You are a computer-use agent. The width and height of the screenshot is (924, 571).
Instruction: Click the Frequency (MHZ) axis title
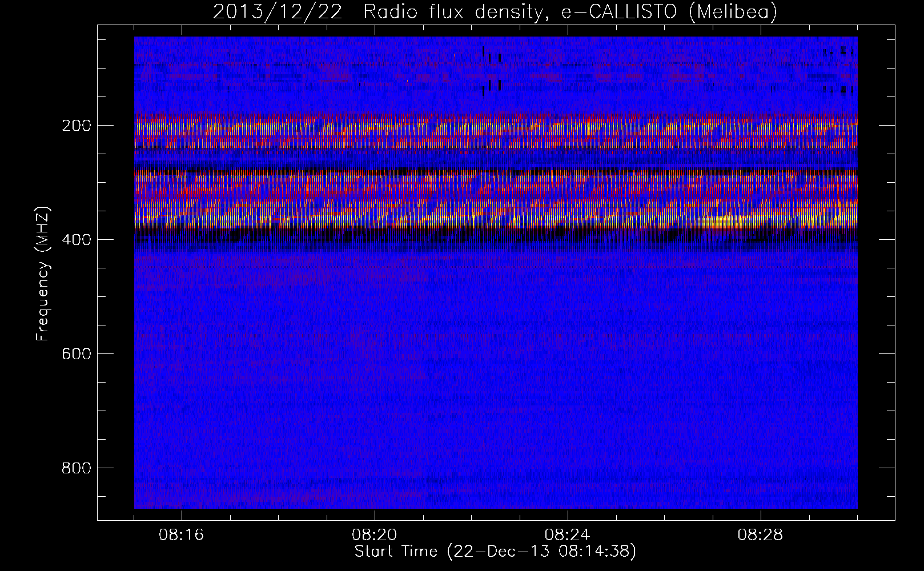point(43,274)
